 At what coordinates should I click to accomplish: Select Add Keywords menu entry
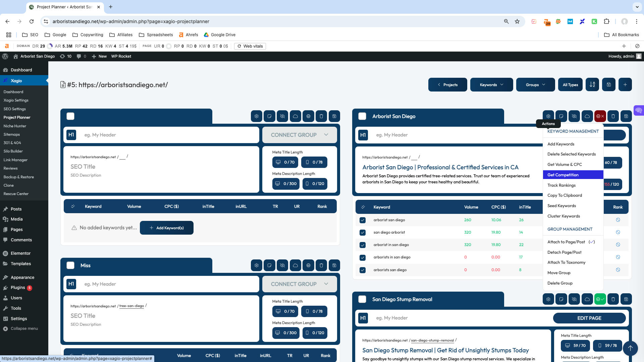coord(573,144)
